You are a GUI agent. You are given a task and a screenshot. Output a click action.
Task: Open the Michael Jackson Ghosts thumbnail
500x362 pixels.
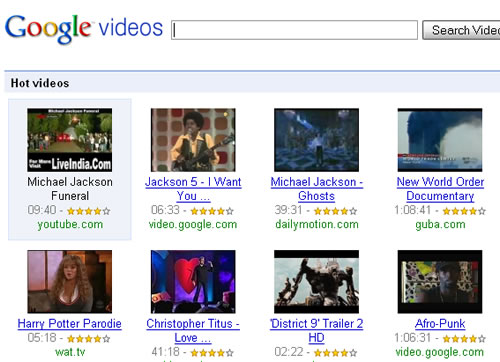tap(316, 140)
